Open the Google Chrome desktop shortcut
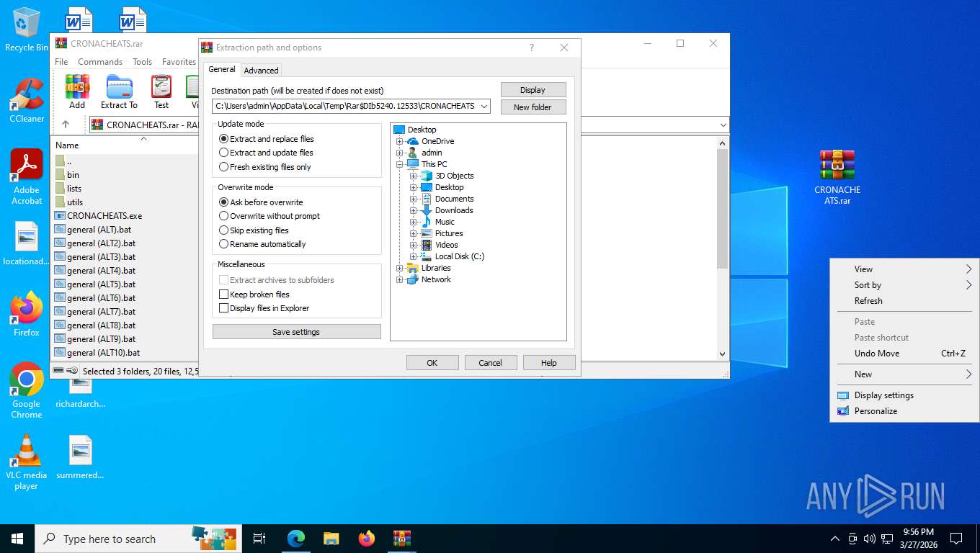This screenshot has height=553, width=980. 27,390
